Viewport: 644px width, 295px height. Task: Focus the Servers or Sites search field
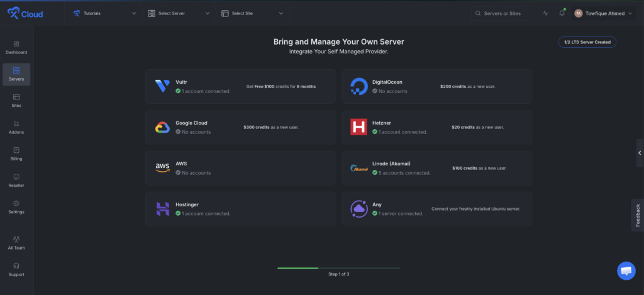pos(500,14)
